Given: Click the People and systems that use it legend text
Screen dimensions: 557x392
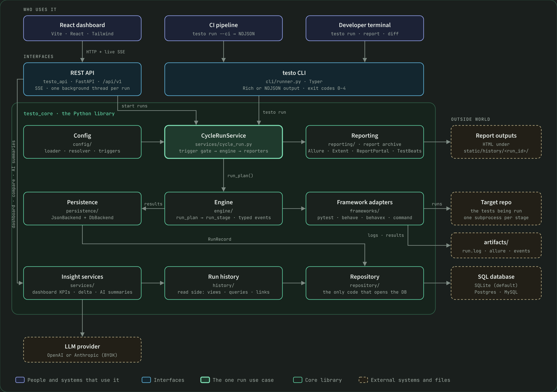Looking at the screenshot, I should click(73, 380).
